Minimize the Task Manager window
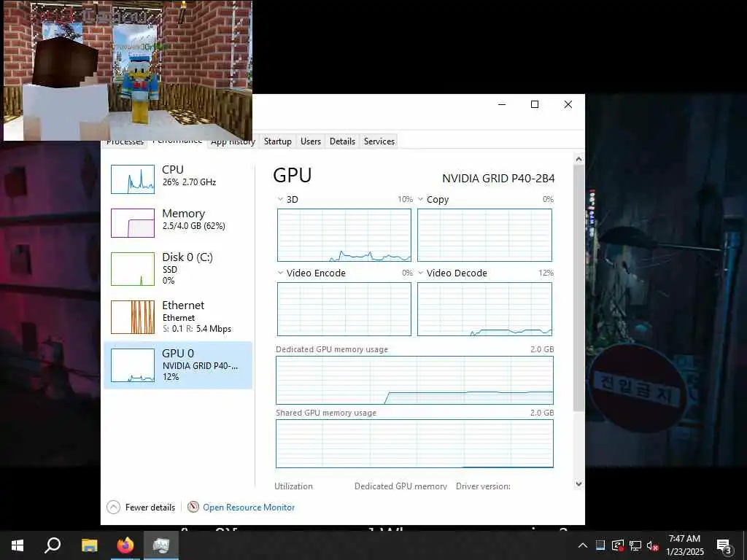Viewport: 747px width, 560px height. [502, 104]
